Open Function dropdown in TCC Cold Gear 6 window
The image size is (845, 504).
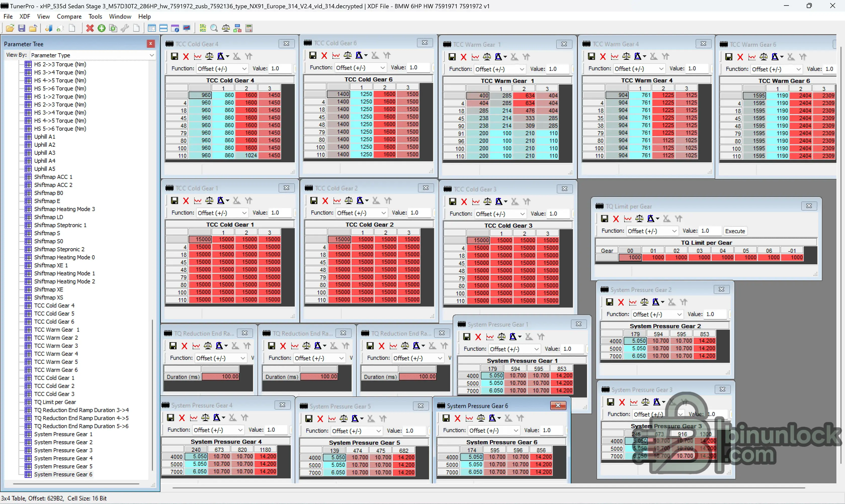(383, 68)
